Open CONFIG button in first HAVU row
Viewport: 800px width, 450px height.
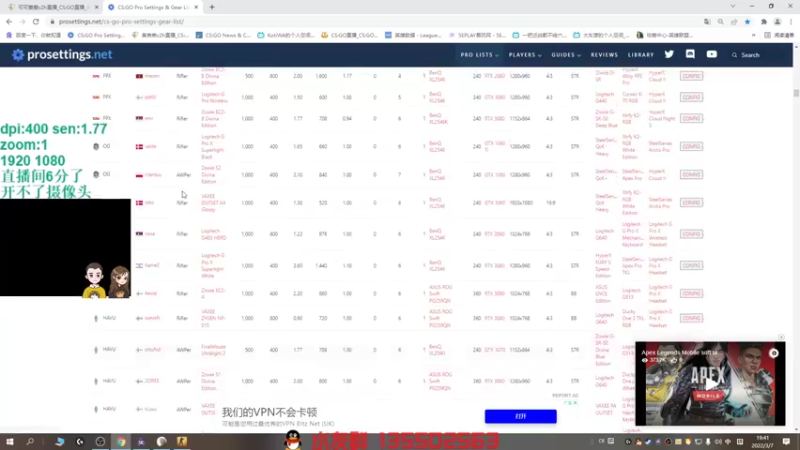(x=691, y=318)
